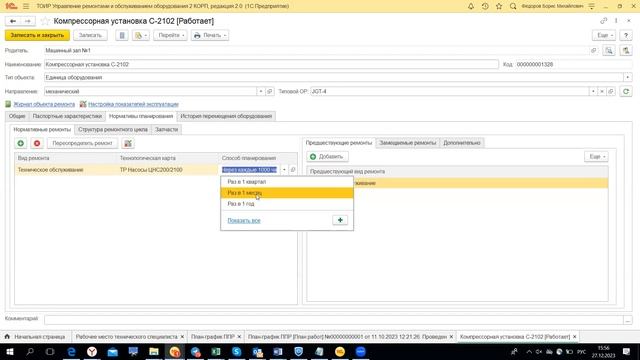Viewport: 640px width, 360px height.
Task: Click the rightmost icon in Родитель row
Action: pyautogui.click(x=626, y=50)
